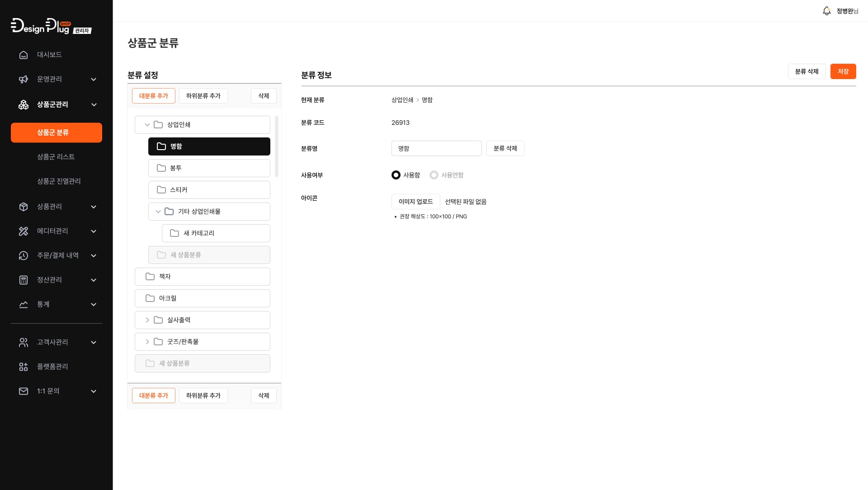Click the 정산관리 calculator icon
This screenshot has height=490, width=868.
pyautogui.click(x=24, y=280)
